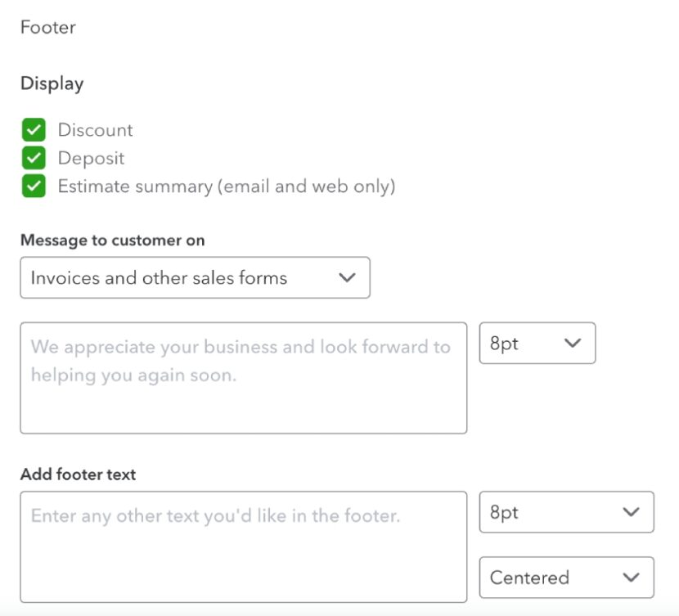Viewport: 679px width, 616px height.
Task: Change the Centered alignment dropdown
Action: click(566, 578)
